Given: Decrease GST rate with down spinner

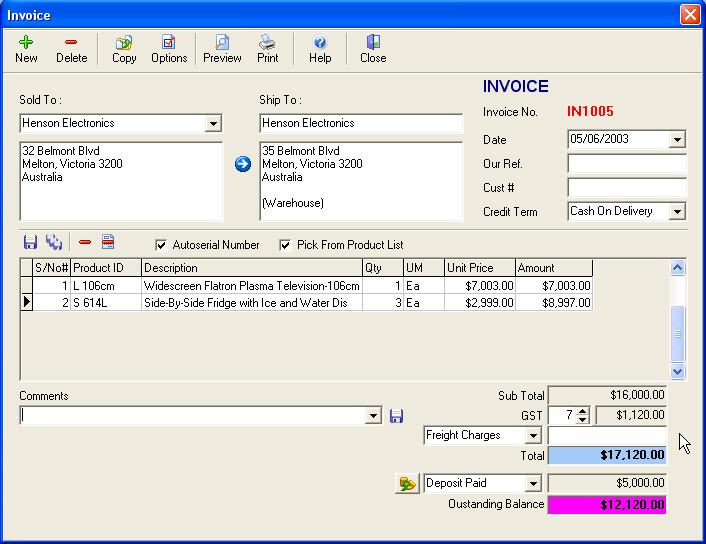Looking at the screenshot, I should (583, 419).
